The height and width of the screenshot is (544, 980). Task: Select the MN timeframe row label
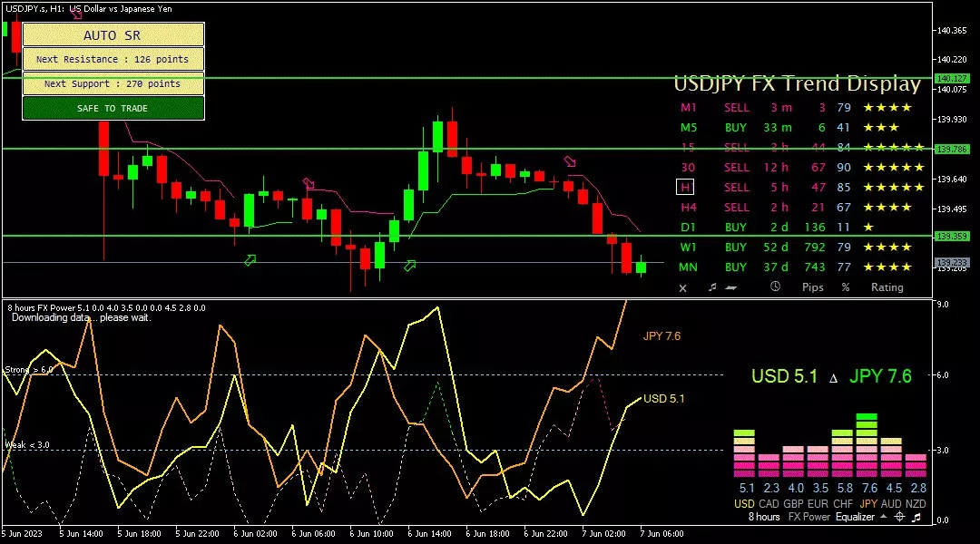(688, 267)
